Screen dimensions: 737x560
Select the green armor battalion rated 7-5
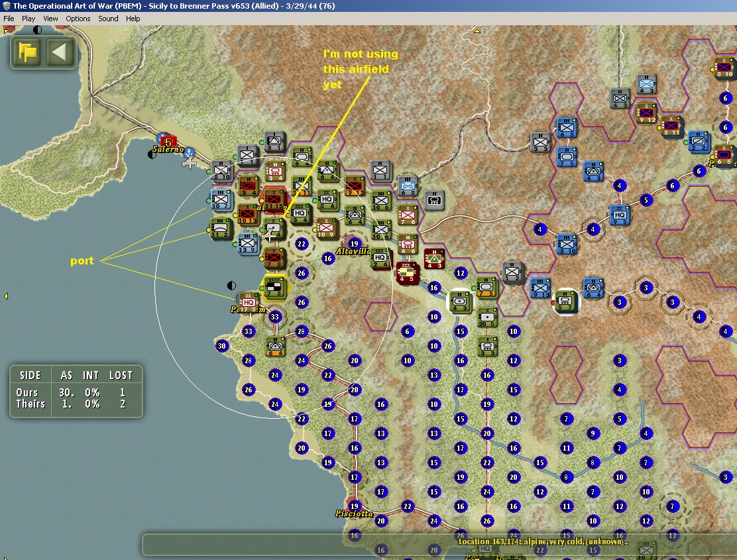(x=486, y=287)
